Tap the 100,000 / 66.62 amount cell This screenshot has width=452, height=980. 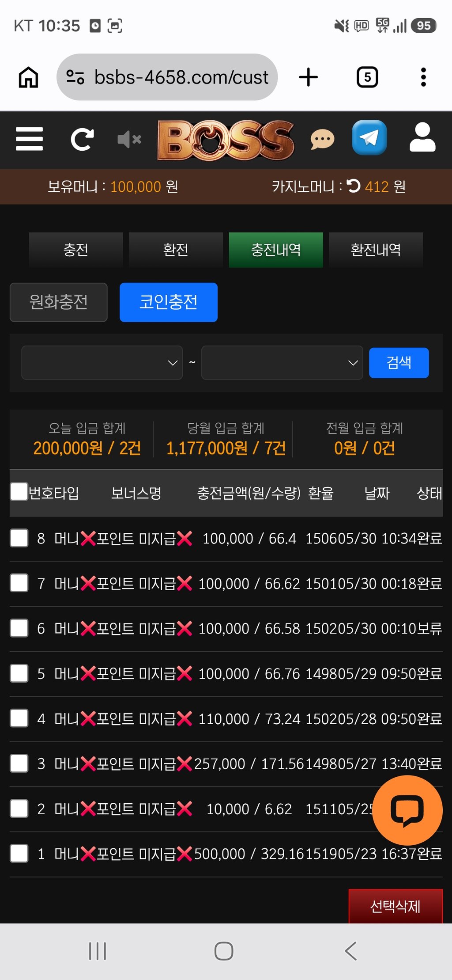click(249, 584)
